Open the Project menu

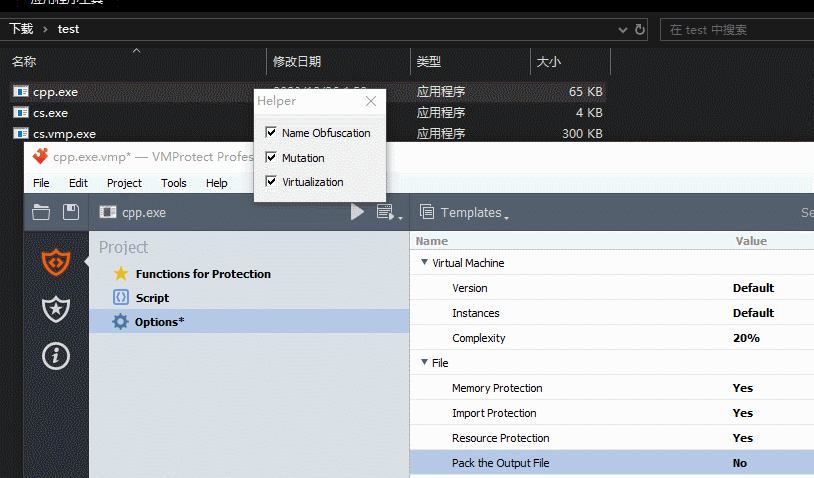[124, 183]
